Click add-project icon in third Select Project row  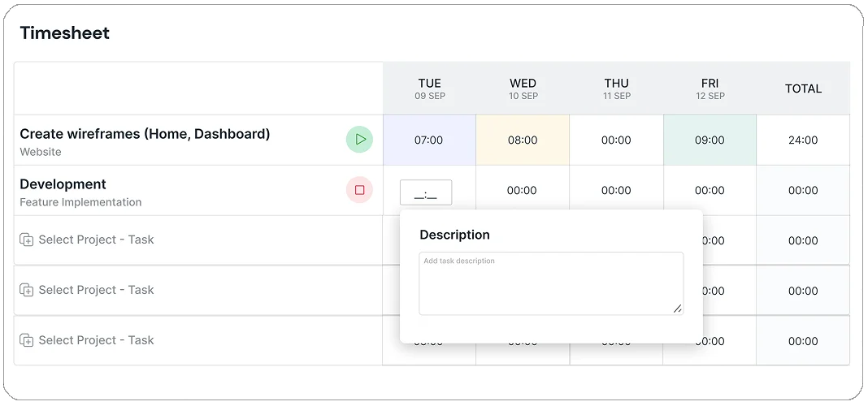pyautogui.click(x=27, y=340)
